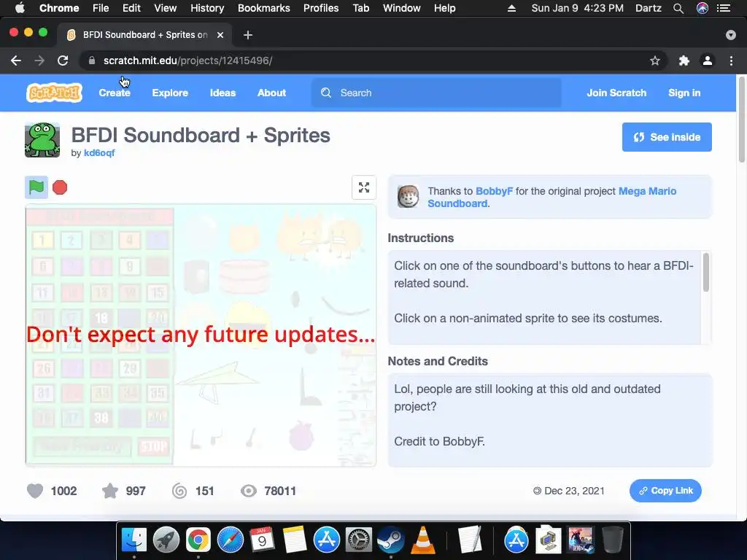Open the Chrome application menu
The image size is (747, 560).
pyautogui.click(x=59, y=8)
